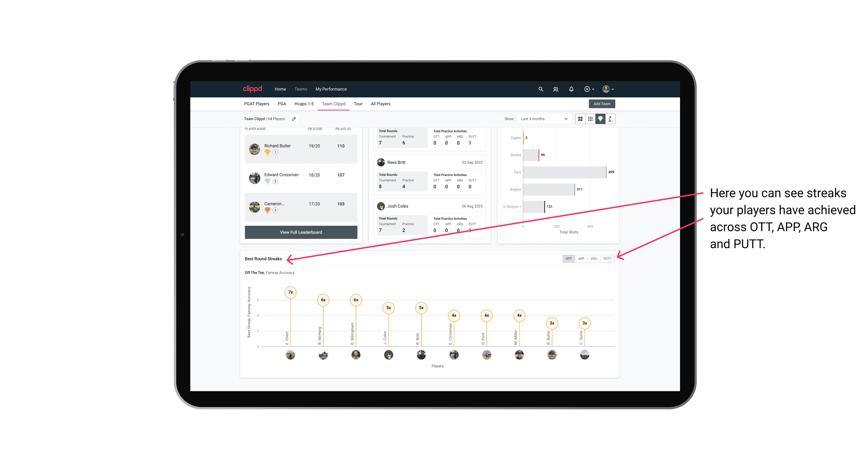Switch to the Tour tab
Screen dimensions: 868x467
click(357, 104)
